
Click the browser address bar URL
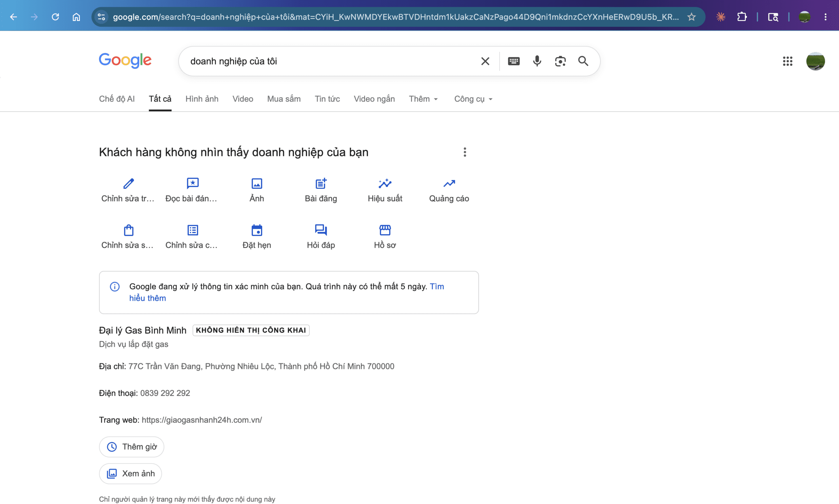coord(396,17)
